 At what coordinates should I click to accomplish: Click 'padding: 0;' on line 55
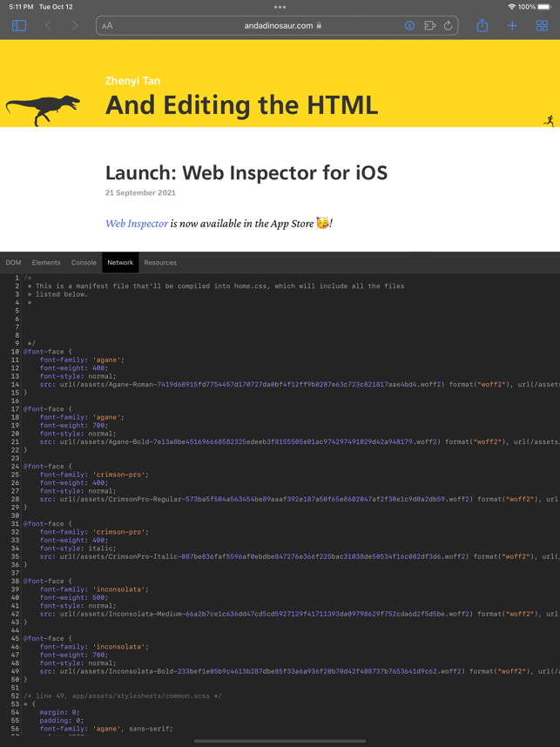pyautogui.click(x=62, y=720)
